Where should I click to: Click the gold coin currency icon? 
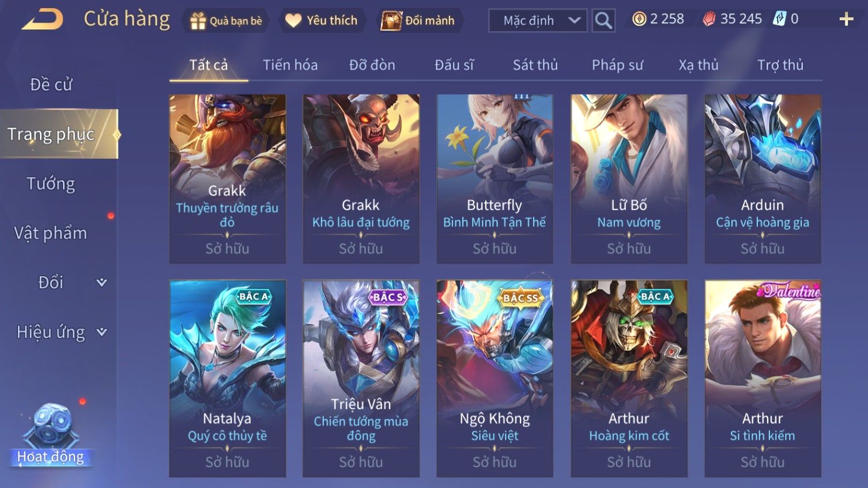(639, 19)
